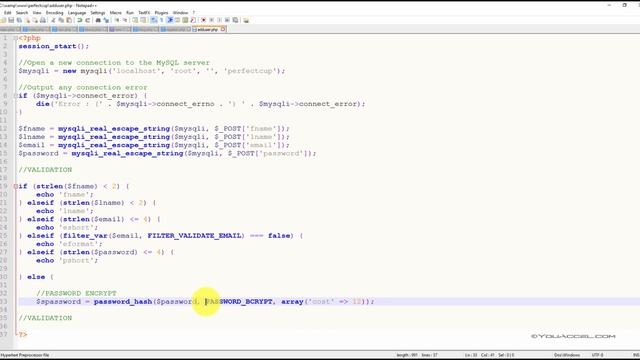The height and width of the screenshot is (360, 640).
Task: Open the View menu
Action: coord(37,13)
